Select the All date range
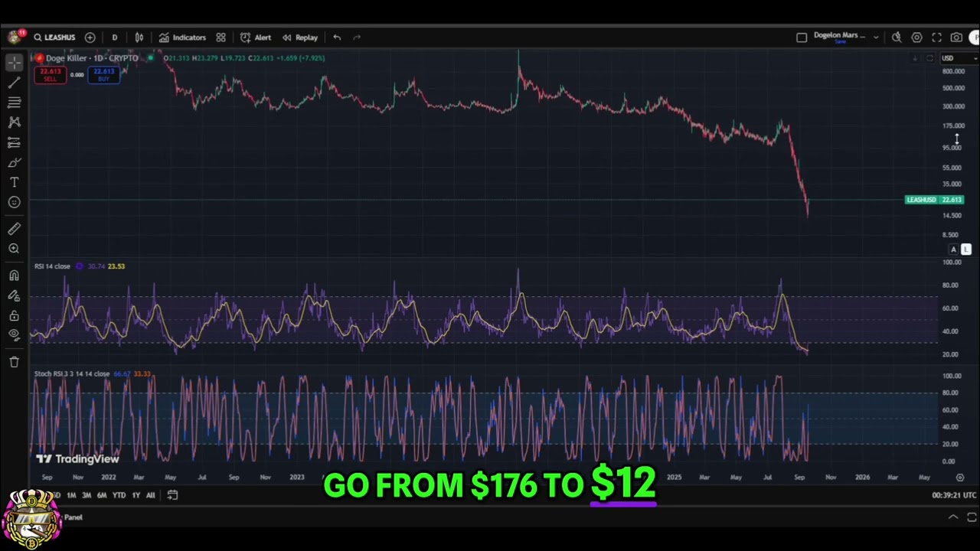 click(x=150, y=495)
